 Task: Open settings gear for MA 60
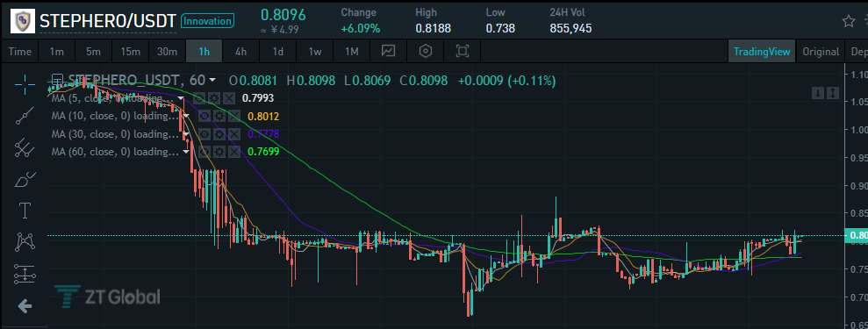[x=220, y=152]
